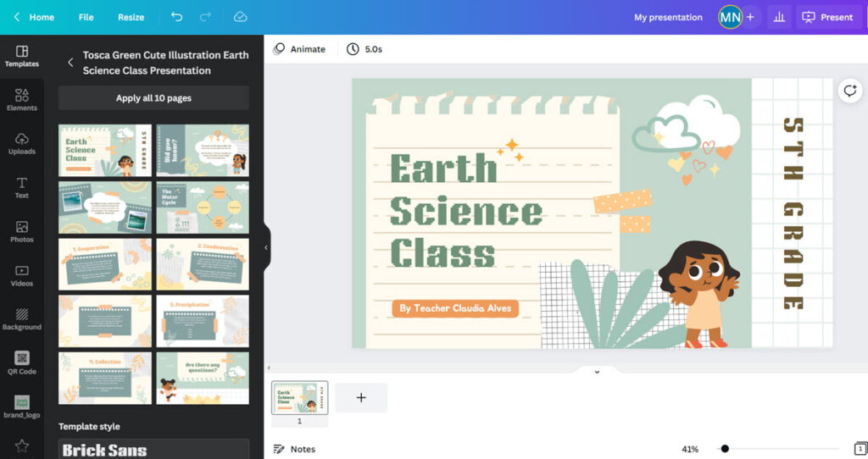The height and width of the screenshot is (459, 868).
Task: Add a comment using the comment icon
Action: pyautogui.click(x=849, y=91)
